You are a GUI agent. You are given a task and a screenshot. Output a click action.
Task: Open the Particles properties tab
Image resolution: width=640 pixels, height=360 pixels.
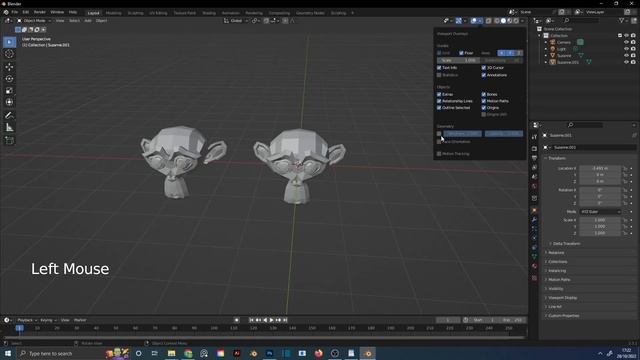click(x=534, y=229)
